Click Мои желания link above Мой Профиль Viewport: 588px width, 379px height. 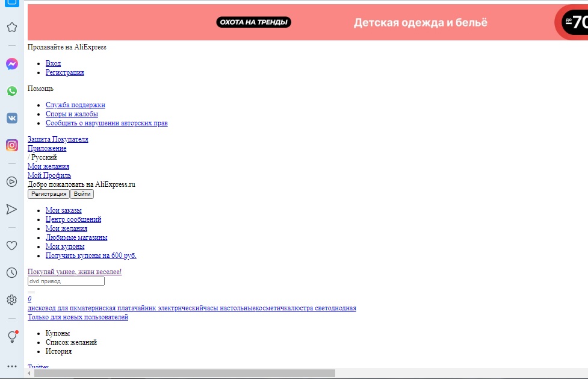pyautogui.click(x=48, y=166)
